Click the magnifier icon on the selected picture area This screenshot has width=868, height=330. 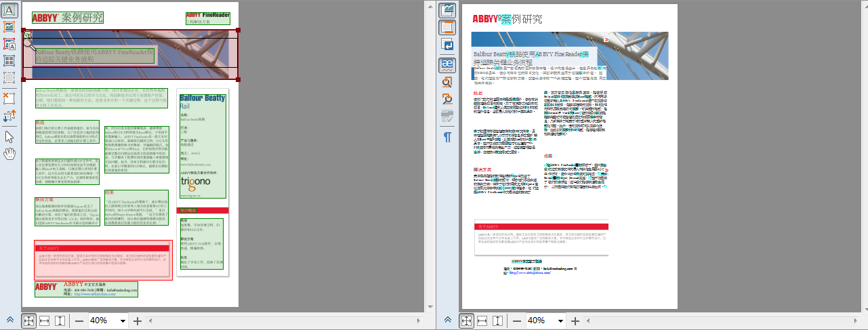point(28,43)
